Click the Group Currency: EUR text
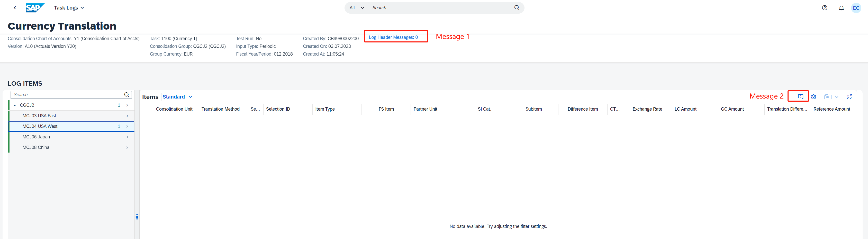The height and width of the screenshot is (239, 868). (x=171, y=54)
